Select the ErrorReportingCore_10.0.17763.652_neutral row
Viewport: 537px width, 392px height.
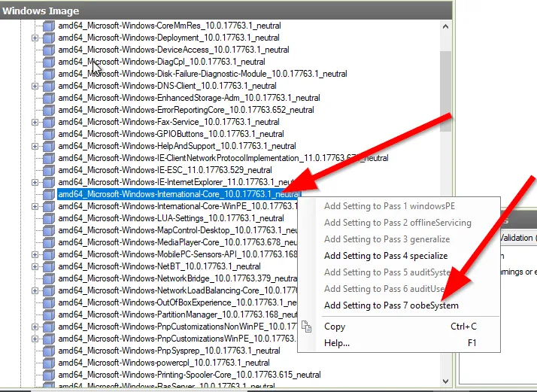click(x=186, y=110)
